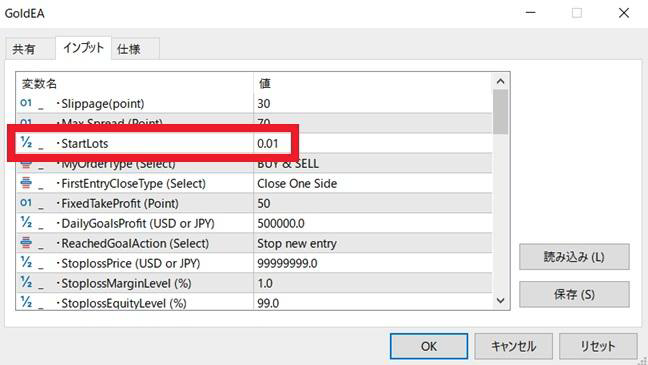Close the GoldEA dialog window
The height and width of the screenshot is (365, 648).
tap(624, 13)
